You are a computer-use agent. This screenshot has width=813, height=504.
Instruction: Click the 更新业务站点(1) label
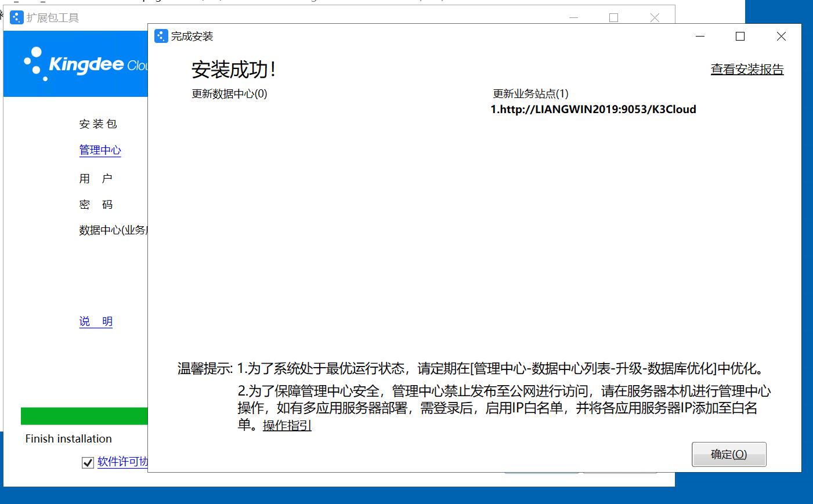click(x=530, y=94)
